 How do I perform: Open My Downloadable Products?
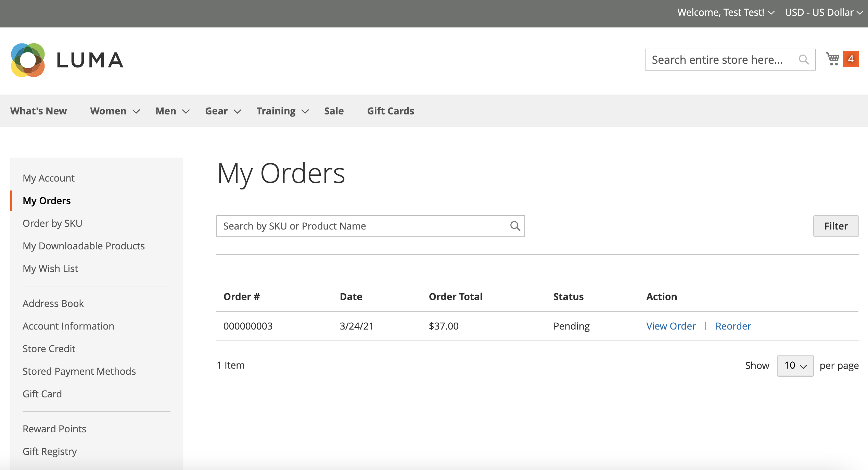pos(84,246)
